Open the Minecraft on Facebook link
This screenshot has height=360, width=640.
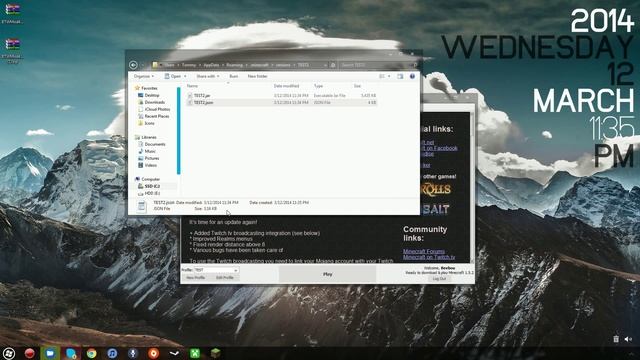pos(440,148)
